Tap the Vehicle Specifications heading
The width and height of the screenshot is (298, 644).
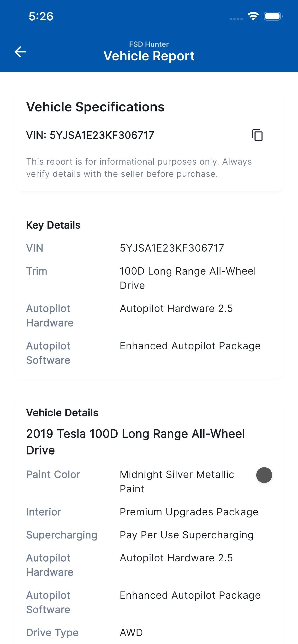(x=95, y=107)
